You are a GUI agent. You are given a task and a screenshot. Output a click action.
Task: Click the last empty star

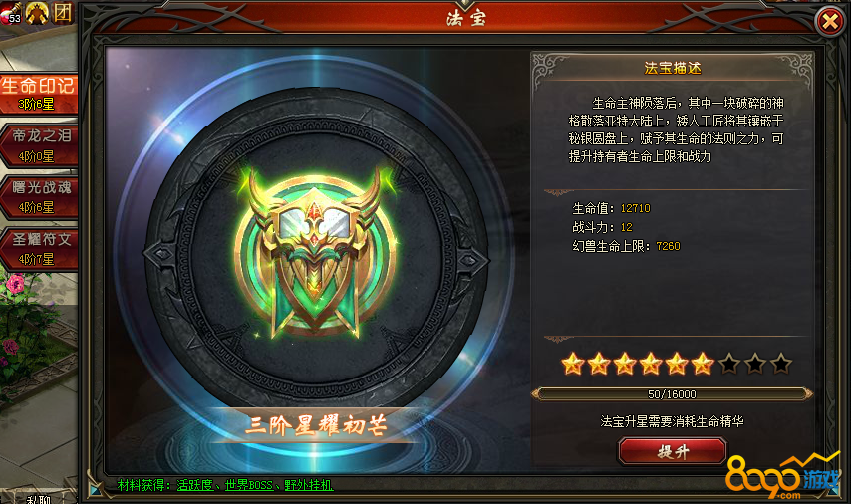pos(781,364)
